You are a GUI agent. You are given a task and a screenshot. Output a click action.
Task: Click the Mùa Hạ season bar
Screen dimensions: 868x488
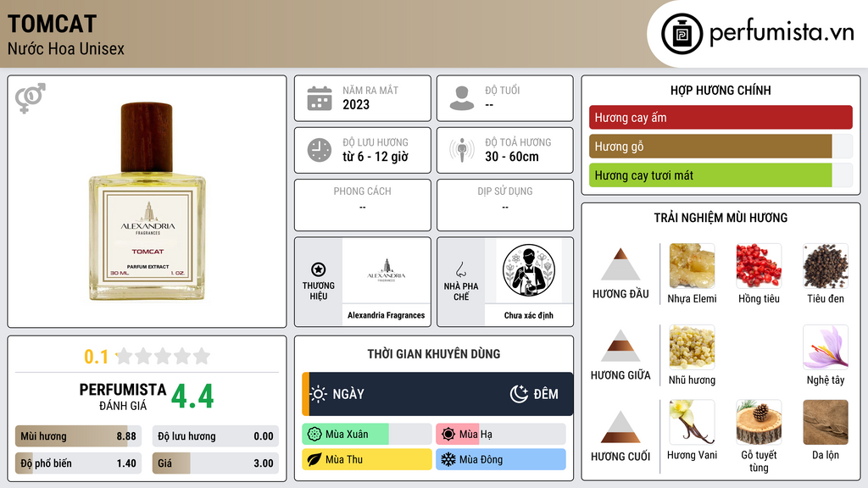click(x=501, y=435)
